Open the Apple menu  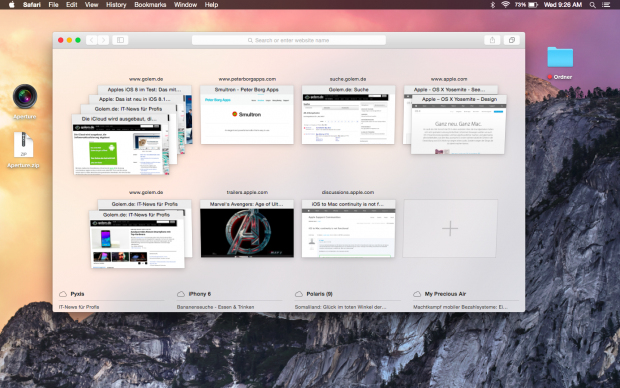coord(11,5)
